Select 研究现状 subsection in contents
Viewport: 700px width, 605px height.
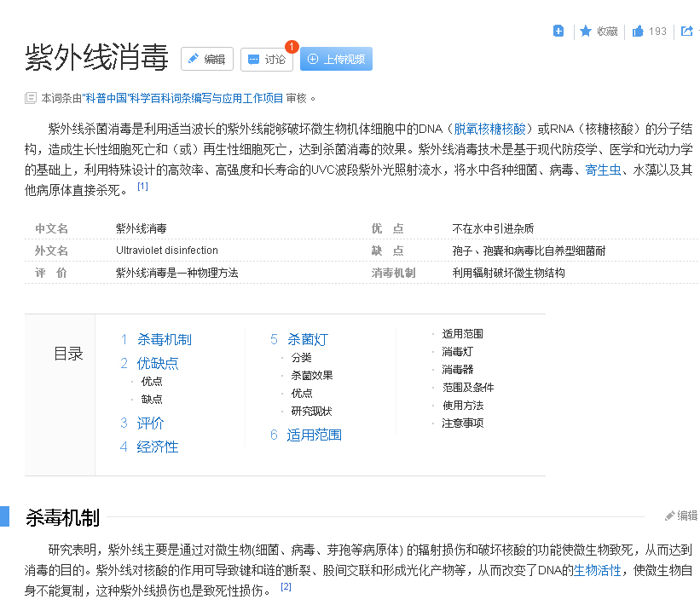(x=311, y=412)
